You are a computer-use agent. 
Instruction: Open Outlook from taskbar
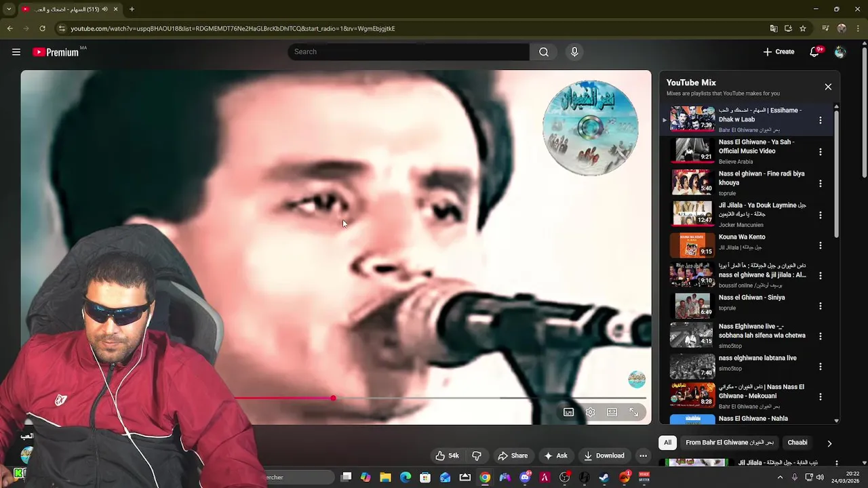(445, 477)
